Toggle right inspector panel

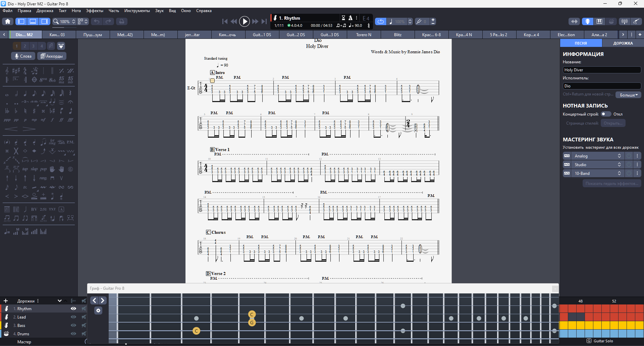(x=44, y=21)
